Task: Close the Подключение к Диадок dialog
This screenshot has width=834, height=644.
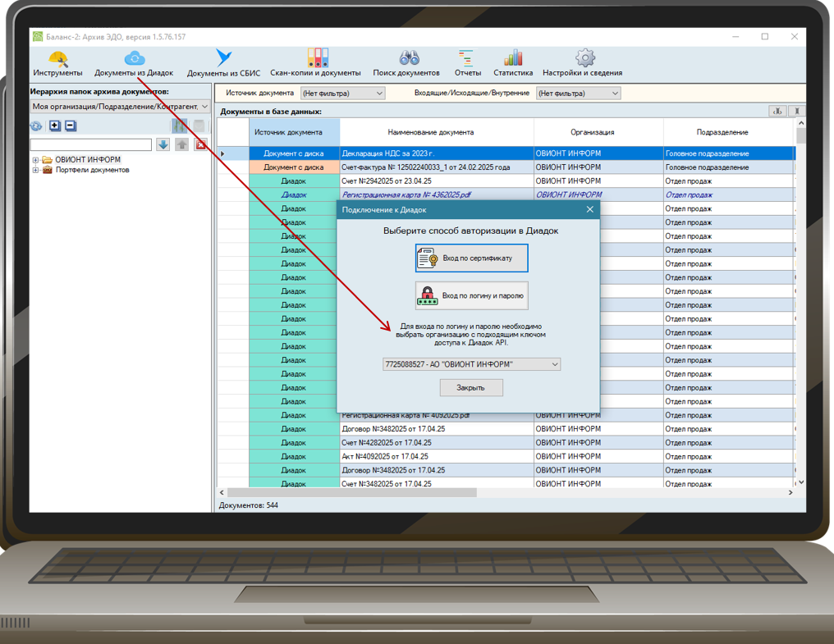Action: [590, 209]
